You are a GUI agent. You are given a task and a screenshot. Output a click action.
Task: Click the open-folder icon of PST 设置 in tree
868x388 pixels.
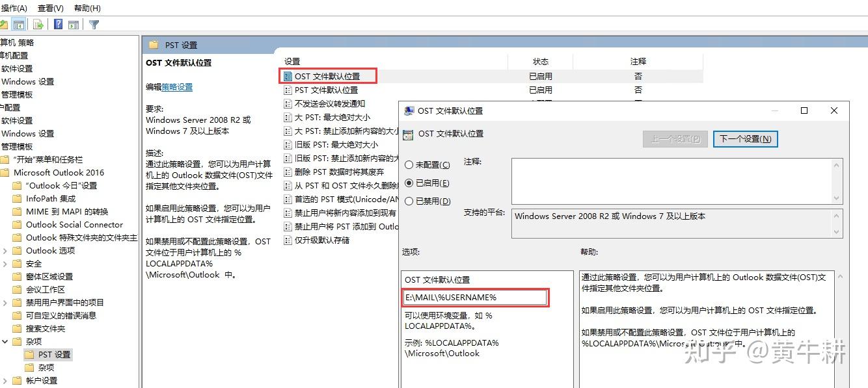point(29,355)
